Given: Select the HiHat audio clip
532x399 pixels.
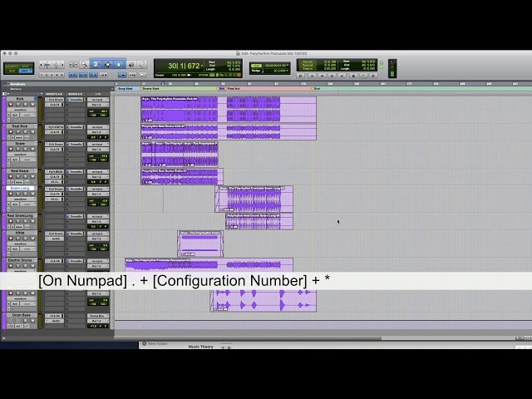Looking at the screenshot, I should [x=200, y=244].
